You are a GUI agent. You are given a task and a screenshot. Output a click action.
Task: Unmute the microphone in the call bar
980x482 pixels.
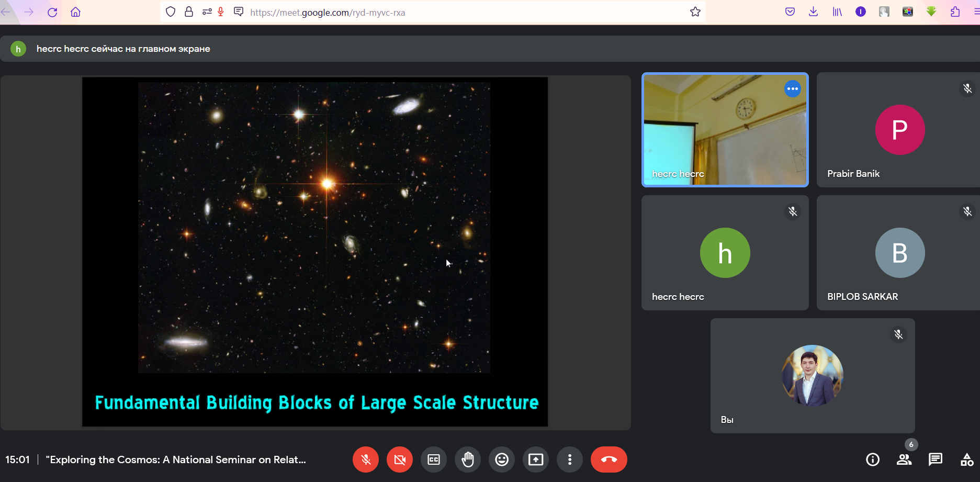[365, 459]
